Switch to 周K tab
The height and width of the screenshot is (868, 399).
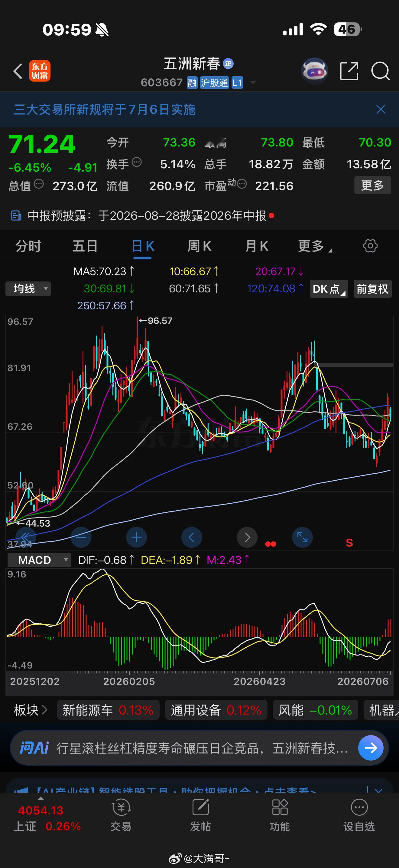(199, 246)
